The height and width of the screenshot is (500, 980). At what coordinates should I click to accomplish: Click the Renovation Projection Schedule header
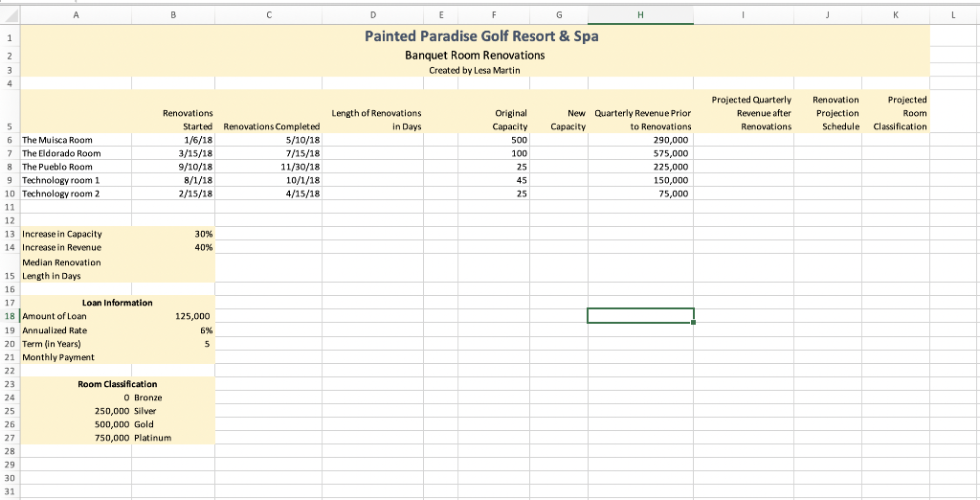828,111
